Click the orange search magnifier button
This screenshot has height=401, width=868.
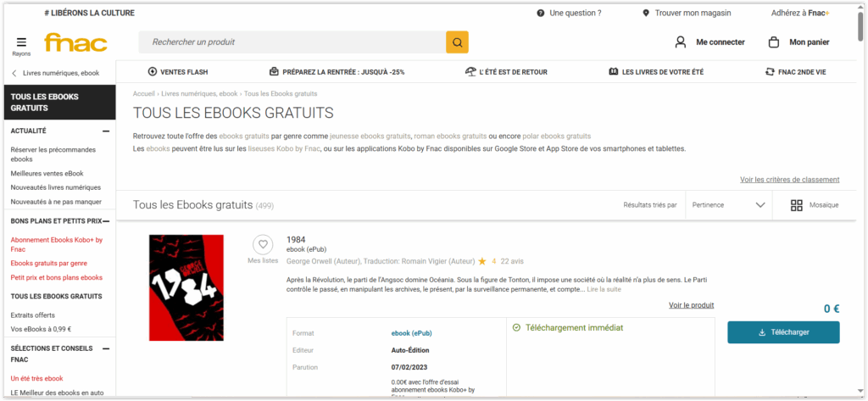[x=457, y=42]
